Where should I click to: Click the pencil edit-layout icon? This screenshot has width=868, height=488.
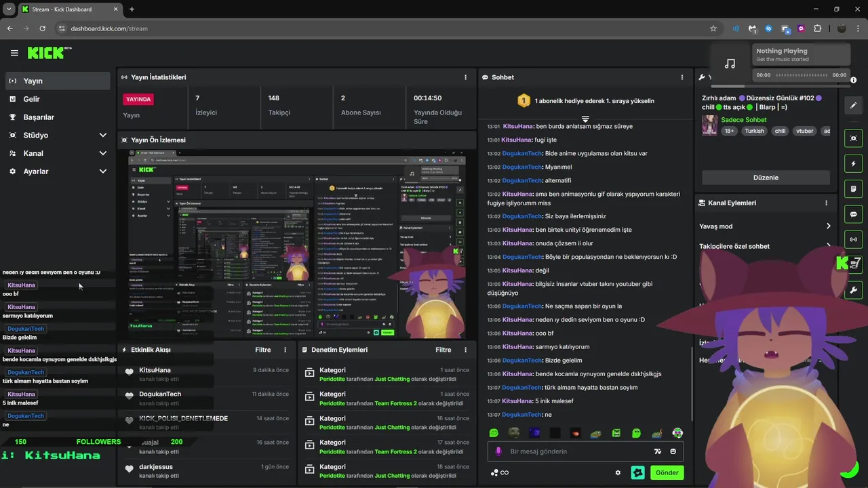853,106
